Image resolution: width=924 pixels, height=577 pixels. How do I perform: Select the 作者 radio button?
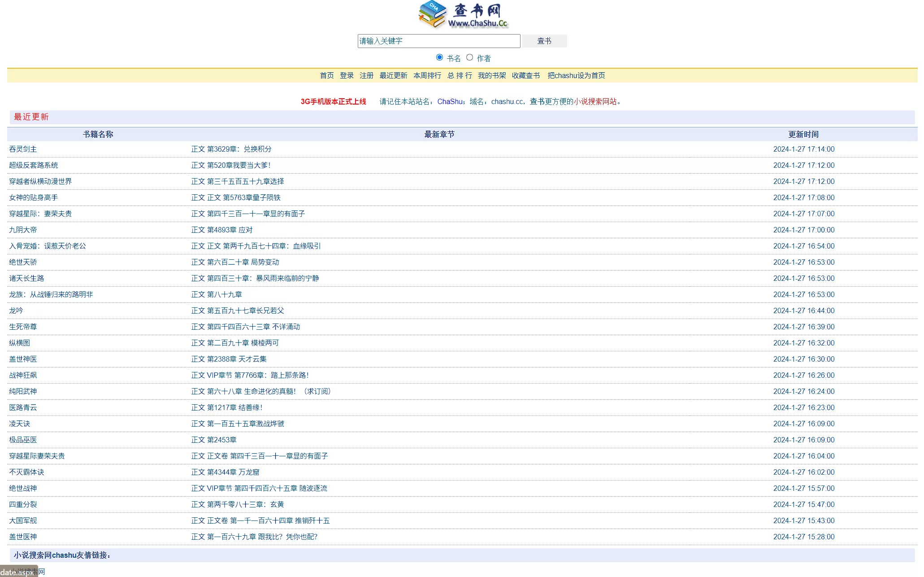pos(469,57)
